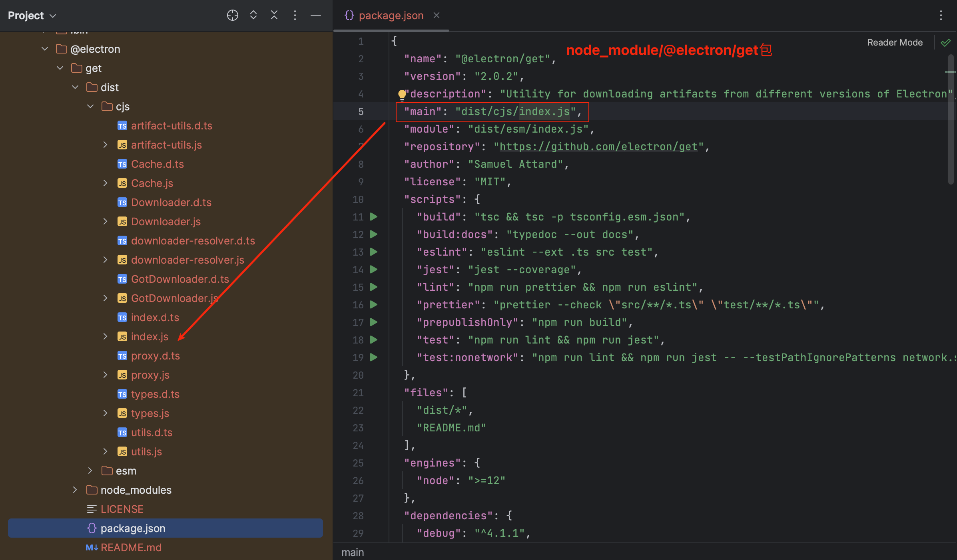Click the "module" entry line
957x560 pixels.
(499, 129)
